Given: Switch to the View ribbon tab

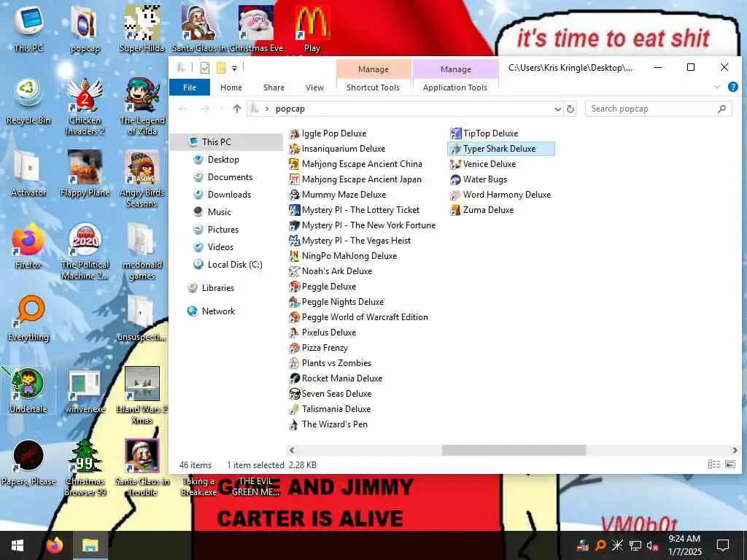Looking at the screenshot, I should (314, 87).
